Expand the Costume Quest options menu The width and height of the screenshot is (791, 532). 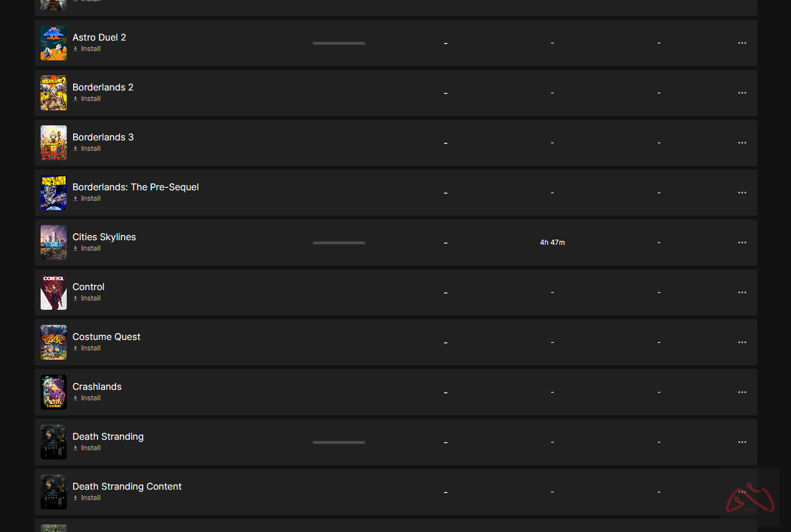[x=742, y=342]
